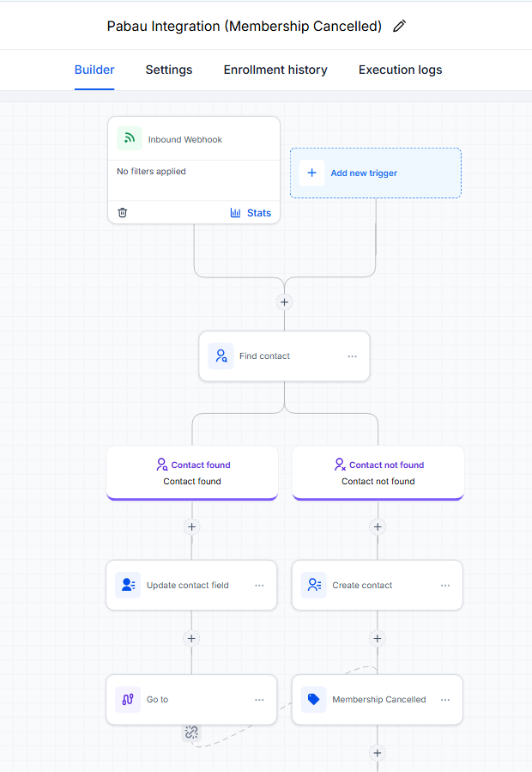This screenshot has width=532, height=772.
Task: Click the Contact found person icon
Action: [162, 465]
